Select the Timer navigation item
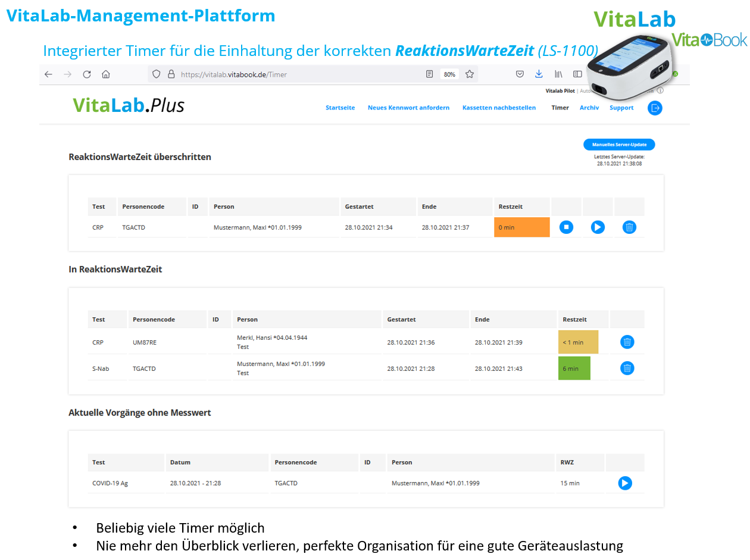This screenshot has width=750, height=560. point(560,108)
